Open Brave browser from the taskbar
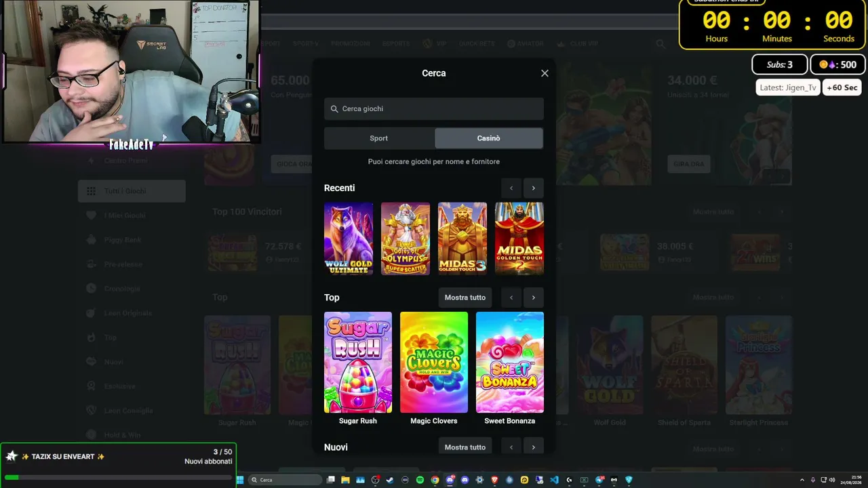Screen dimensions: 868x488 click(494, 480)
